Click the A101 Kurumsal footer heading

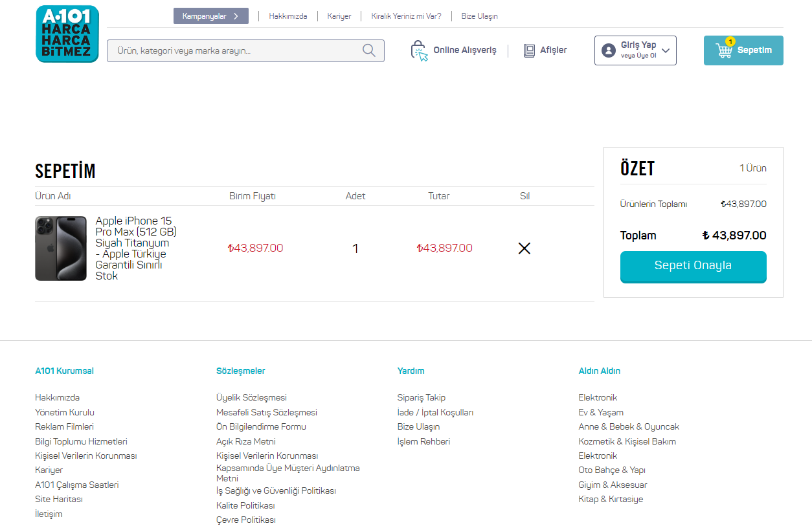[x=64, y=371]
